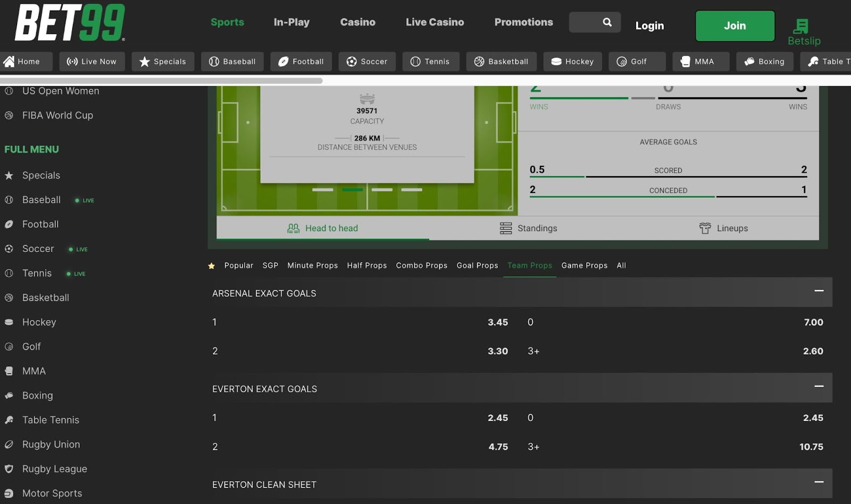This screenshot has height=504, width=851.
Task: Select Boxing in the top sports bar
Action: coord(765,62)
